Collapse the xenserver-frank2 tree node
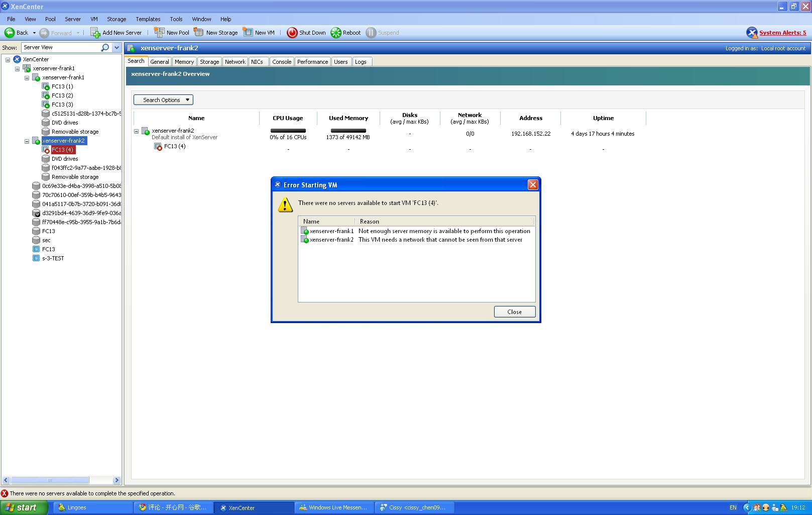The image size is (812, 515). tap(27, 141)
